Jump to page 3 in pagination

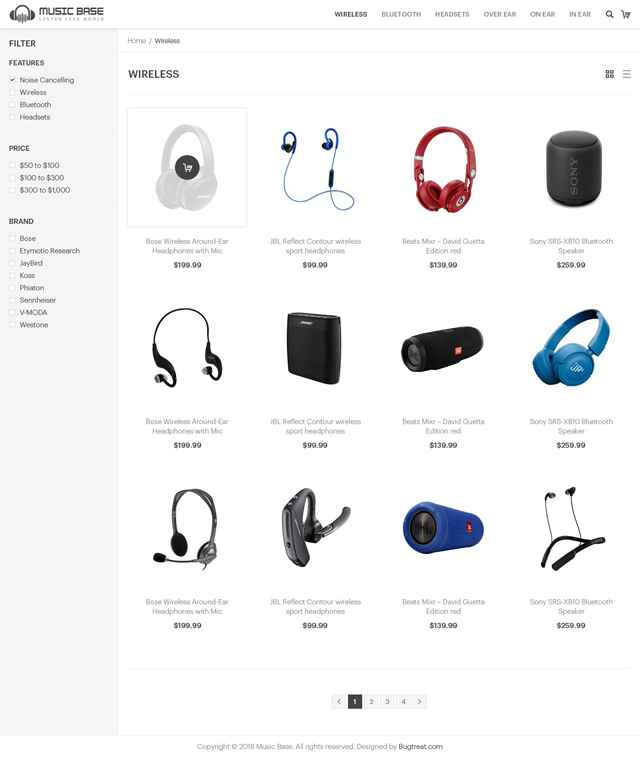387,701
